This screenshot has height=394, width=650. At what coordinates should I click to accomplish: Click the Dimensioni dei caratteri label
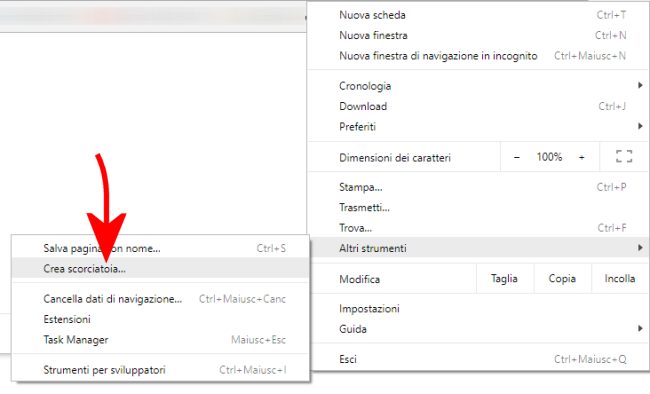click(x=395, y=158)
